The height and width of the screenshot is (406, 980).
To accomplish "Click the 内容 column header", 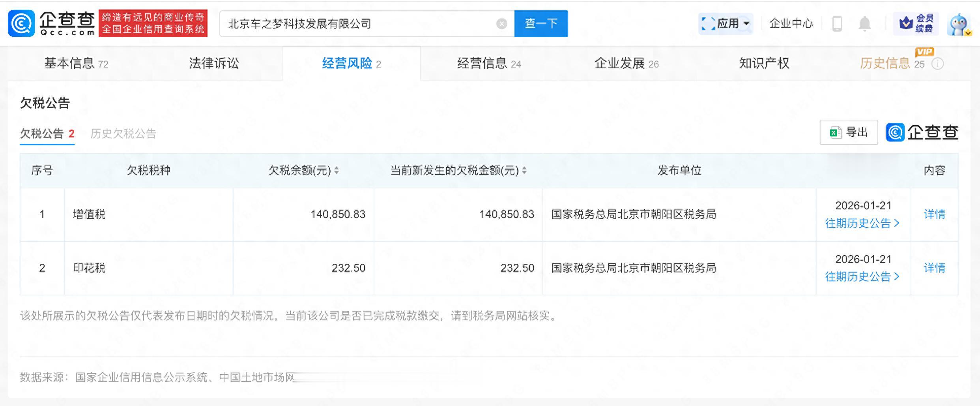I will click(935, 171).
